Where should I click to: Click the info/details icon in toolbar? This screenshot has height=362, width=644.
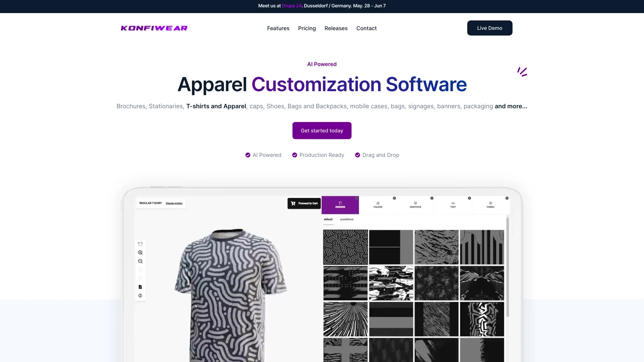pyautogui.click(x=140, y=295)
